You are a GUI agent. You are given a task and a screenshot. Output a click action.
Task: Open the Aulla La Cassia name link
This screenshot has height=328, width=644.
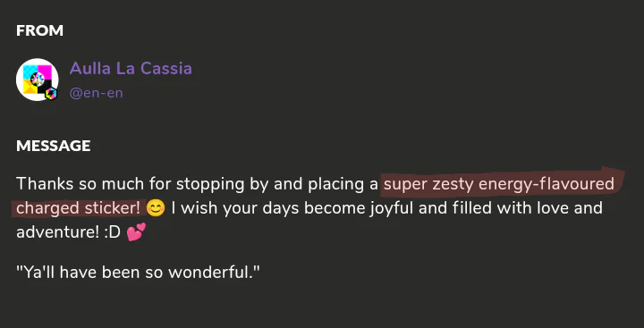[131, 68]
